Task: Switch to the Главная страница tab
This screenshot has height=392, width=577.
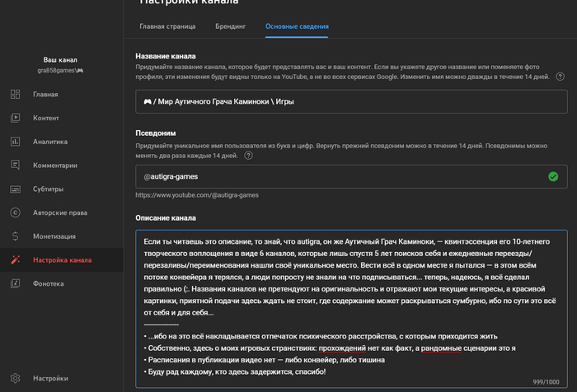Action: click(167, 26)
